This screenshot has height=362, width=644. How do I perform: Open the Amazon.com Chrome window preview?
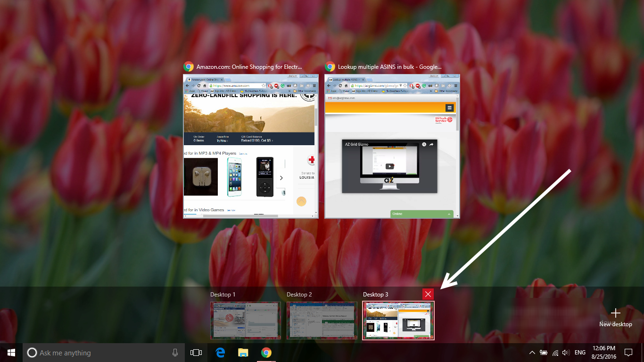[x=251, y=146]
